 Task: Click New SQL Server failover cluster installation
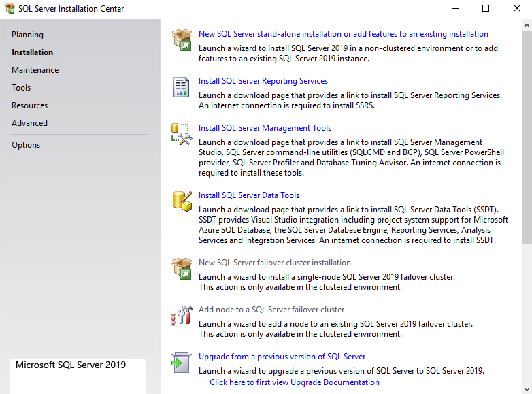275,263
